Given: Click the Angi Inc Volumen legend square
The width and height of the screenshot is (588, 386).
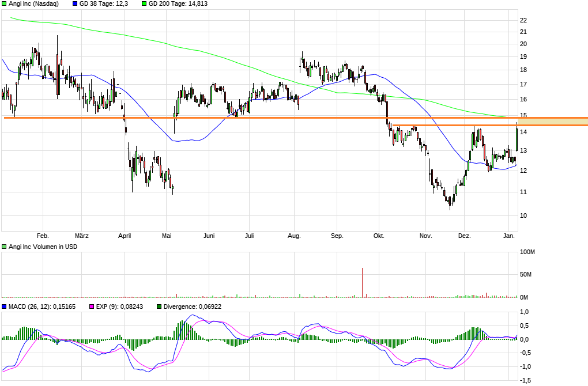Looking at the screenshot, I should click(x=5, y=247).
